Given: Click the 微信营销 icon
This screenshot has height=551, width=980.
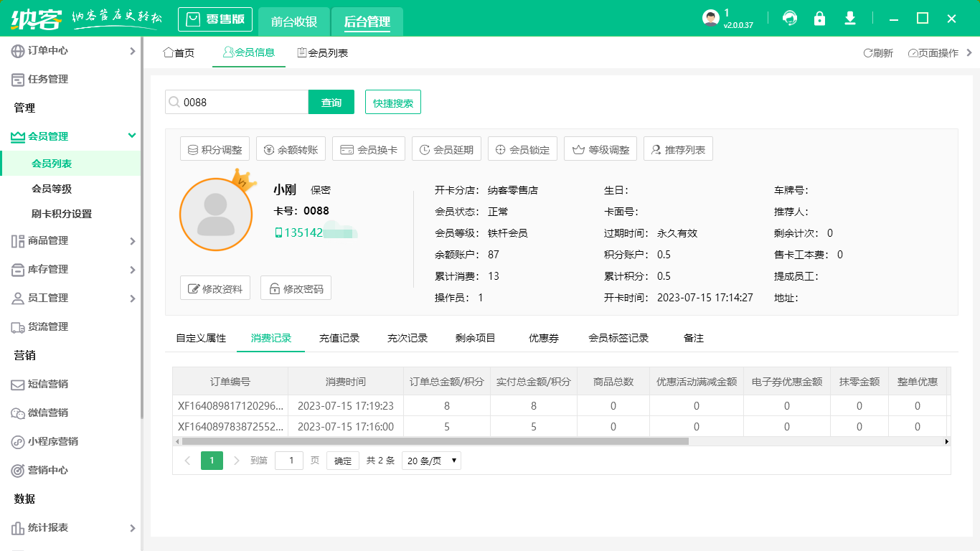Looking at the screenshot, I should click(18, 413).
